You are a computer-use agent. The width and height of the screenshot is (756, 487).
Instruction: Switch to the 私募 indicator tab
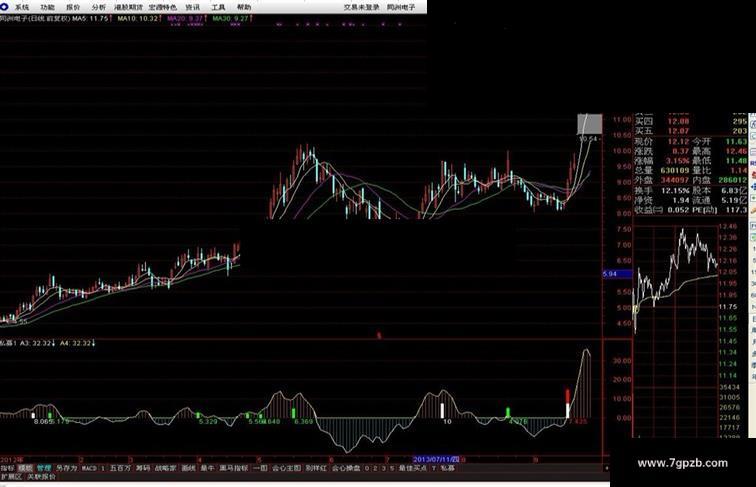click(x=447, y=468)
